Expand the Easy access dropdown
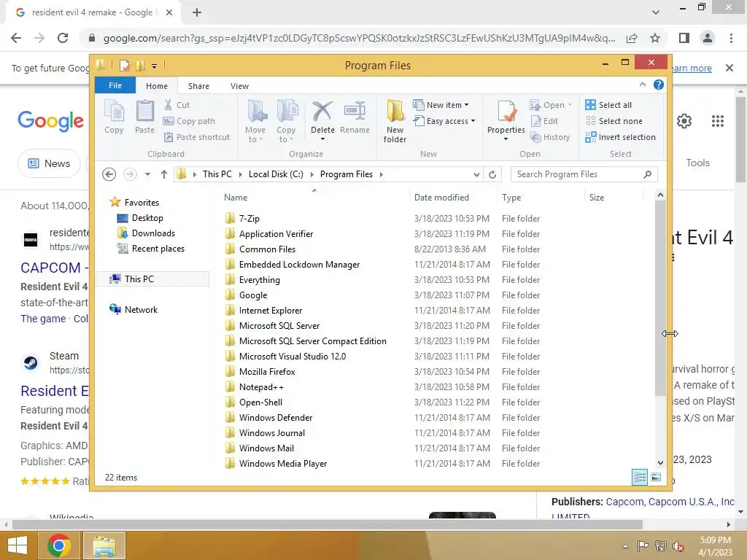This screenshot has width=747, height=560. coord(473,121)
